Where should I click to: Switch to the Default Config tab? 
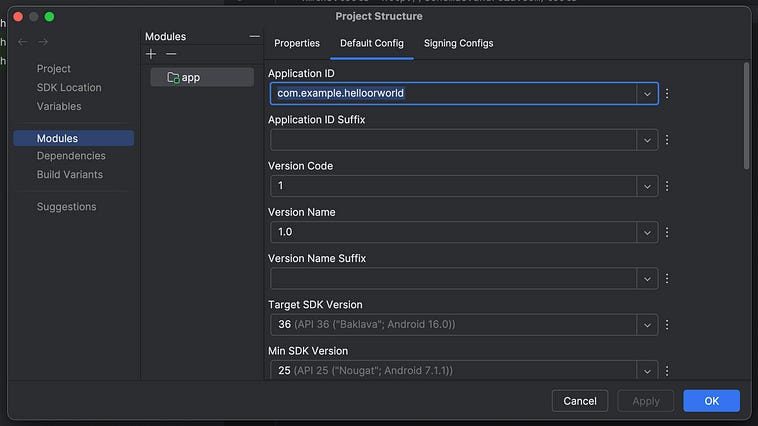click(372, 44)
